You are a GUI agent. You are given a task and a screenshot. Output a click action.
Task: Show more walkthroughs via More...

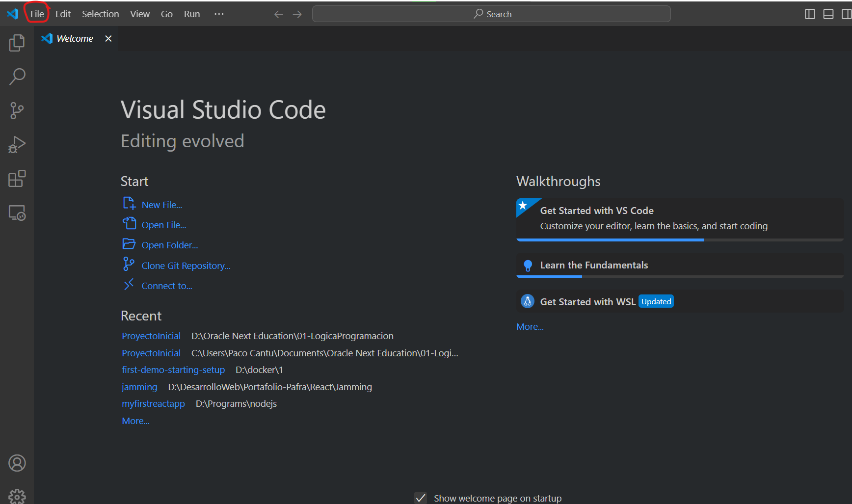click(530, 327)
